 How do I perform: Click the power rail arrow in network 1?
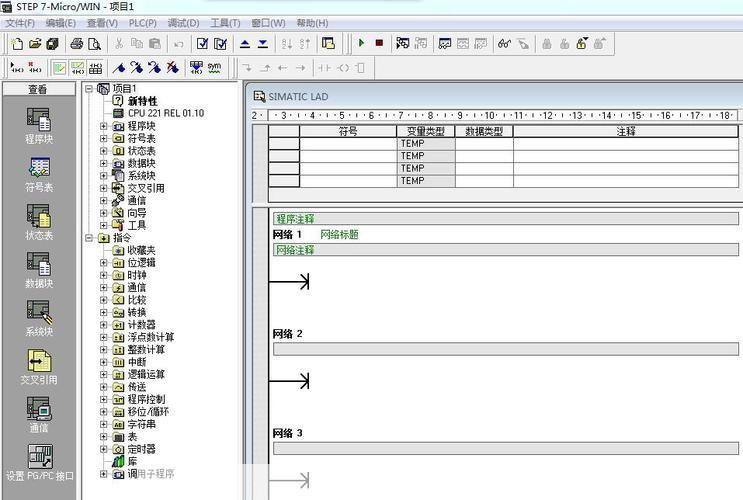(x=289, y=282)
